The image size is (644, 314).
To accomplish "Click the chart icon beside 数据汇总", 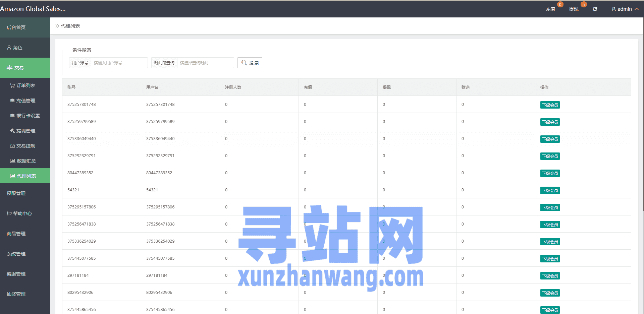I will click(12, 161).
